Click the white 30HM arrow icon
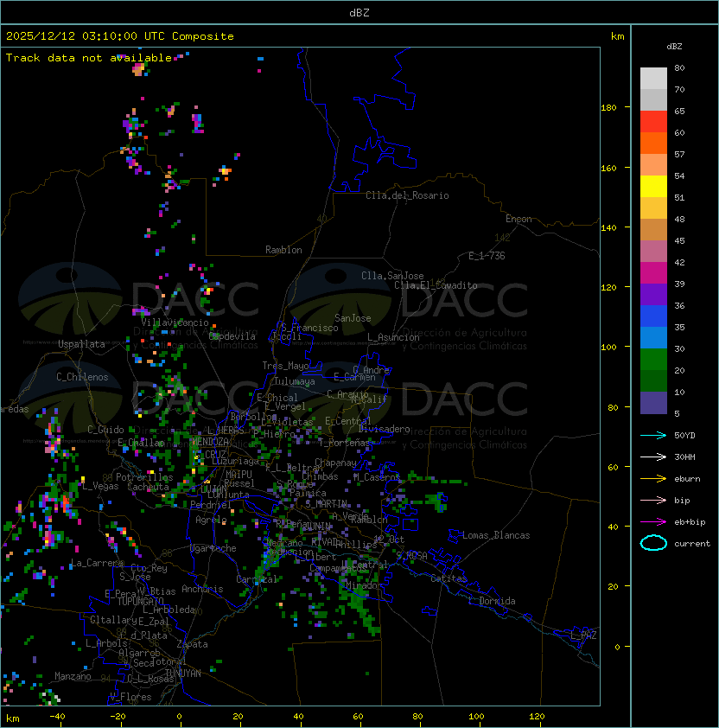The image size is (719, 728). [x=653, y=457]
